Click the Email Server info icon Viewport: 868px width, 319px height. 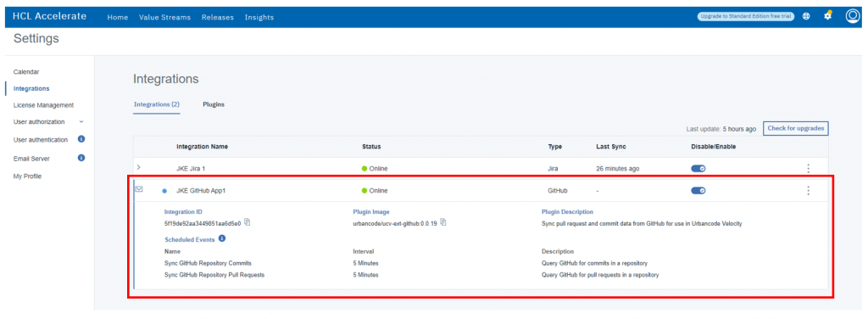click(81, 158)
